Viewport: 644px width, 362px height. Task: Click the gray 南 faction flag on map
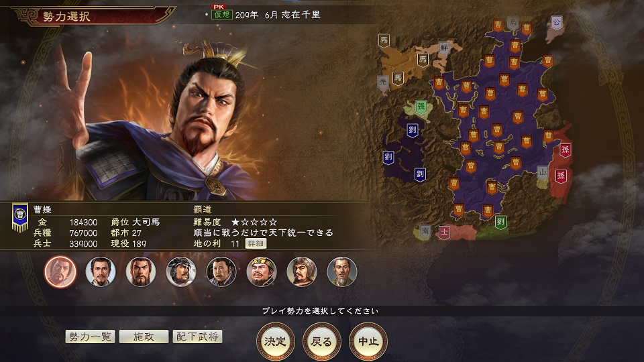[x=425, y=231]
